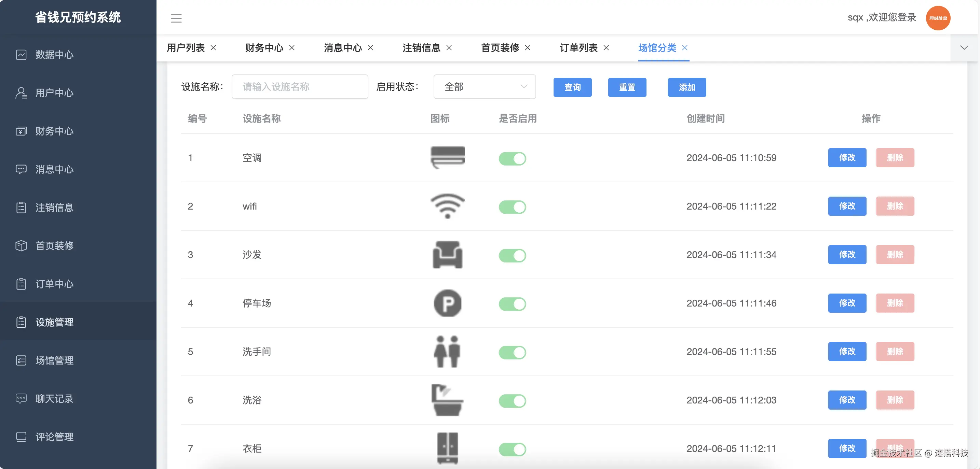
Task: Click the hamburger menu icon
Action: pyautogui.click(x=176, y=18)
